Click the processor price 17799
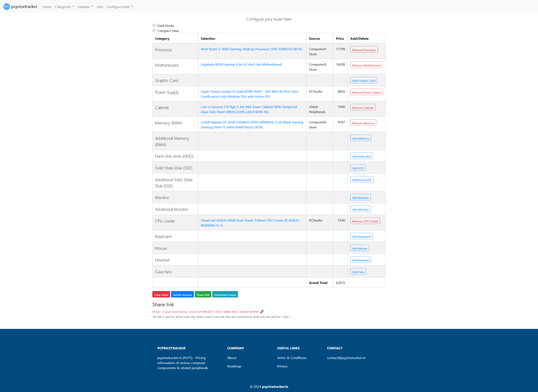This screenshot has width=538, height=392. (x=340, y=49)
